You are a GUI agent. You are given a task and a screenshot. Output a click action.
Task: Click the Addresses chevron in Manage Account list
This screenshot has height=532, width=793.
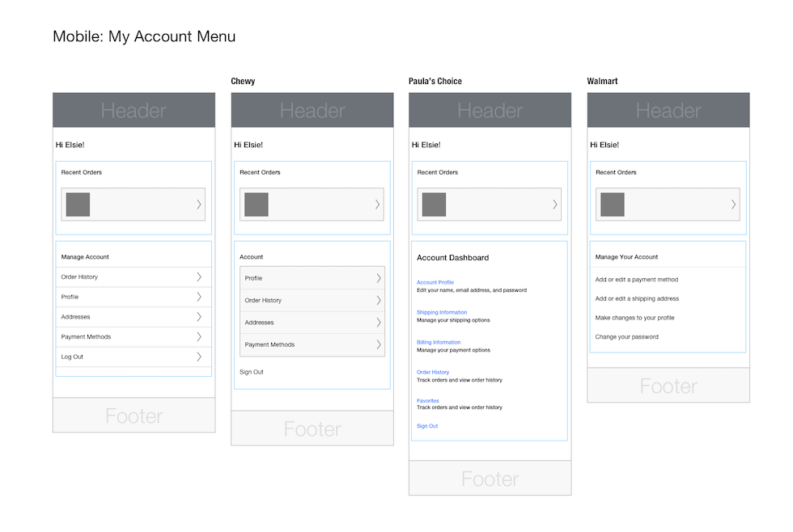pos(199,317)
